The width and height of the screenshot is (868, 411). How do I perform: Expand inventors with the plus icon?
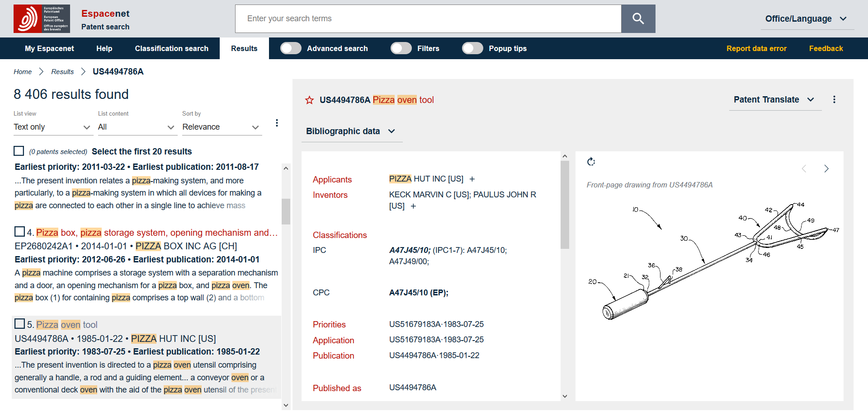[x=413, y=206]
